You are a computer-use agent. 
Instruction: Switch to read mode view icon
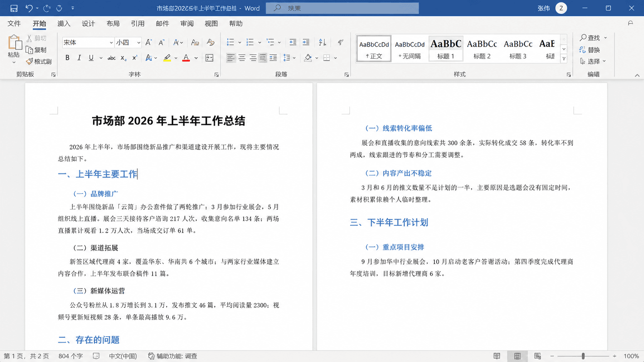[x=497, y=356]
